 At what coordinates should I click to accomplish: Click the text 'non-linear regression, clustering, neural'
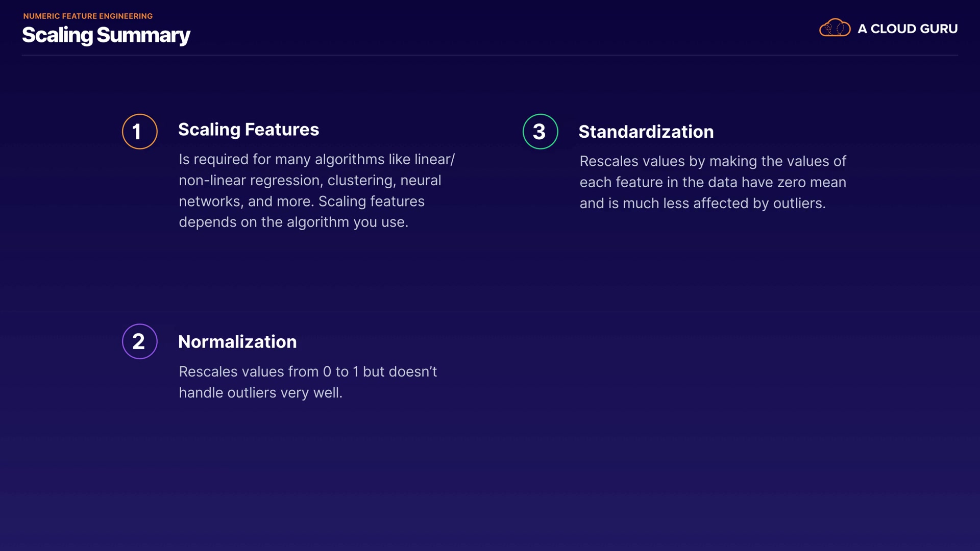coord(309,180)
